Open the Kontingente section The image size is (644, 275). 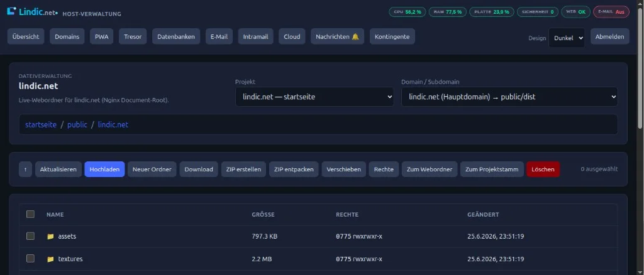tap(392, 36)
